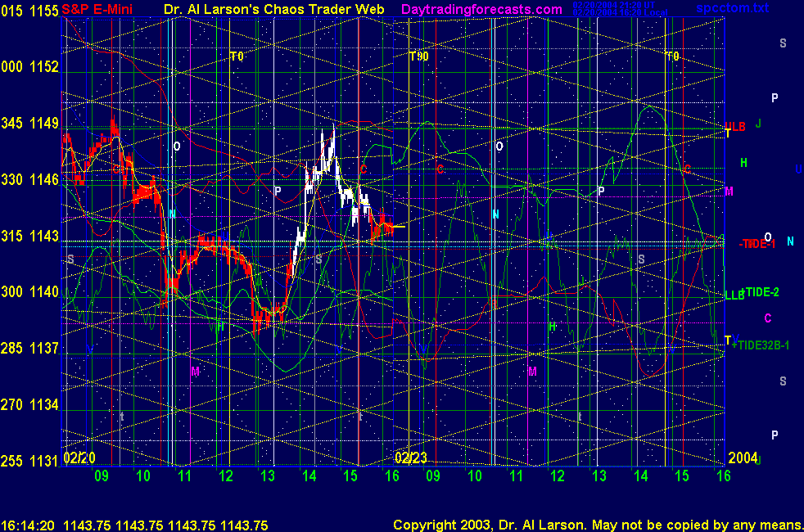Click the 1146 price axis label
The height and width of the screenshot is (532, 804).
coord(44,179)
